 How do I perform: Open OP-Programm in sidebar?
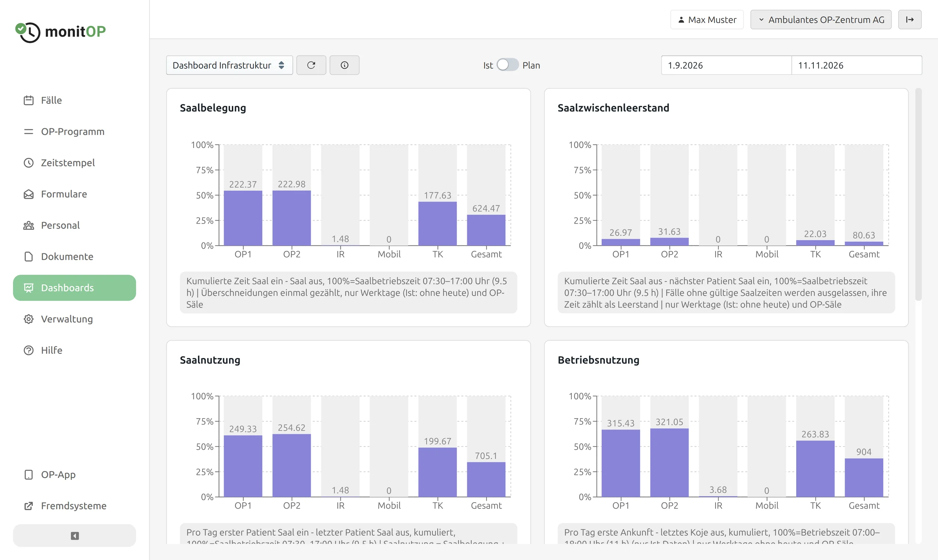point(74,132)
